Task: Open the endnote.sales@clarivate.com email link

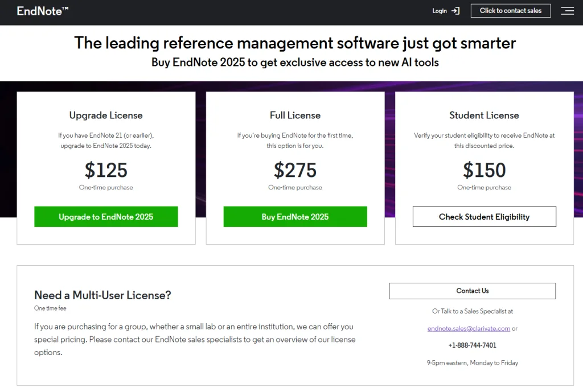Action: tap(469, 328)
